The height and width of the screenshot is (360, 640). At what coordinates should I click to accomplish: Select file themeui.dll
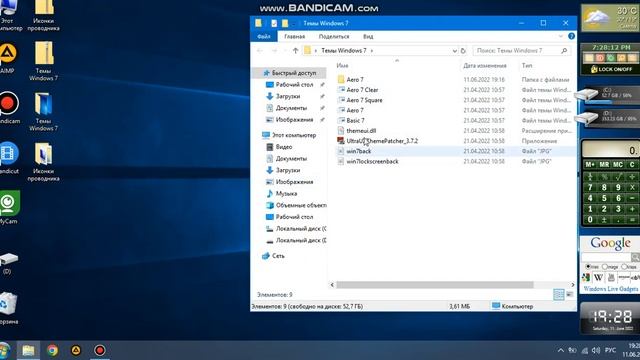click(361, 131)
